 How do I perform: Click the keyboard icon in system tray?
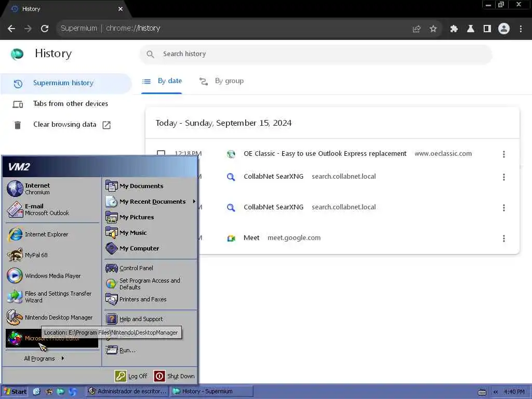[x=482, y=392]
